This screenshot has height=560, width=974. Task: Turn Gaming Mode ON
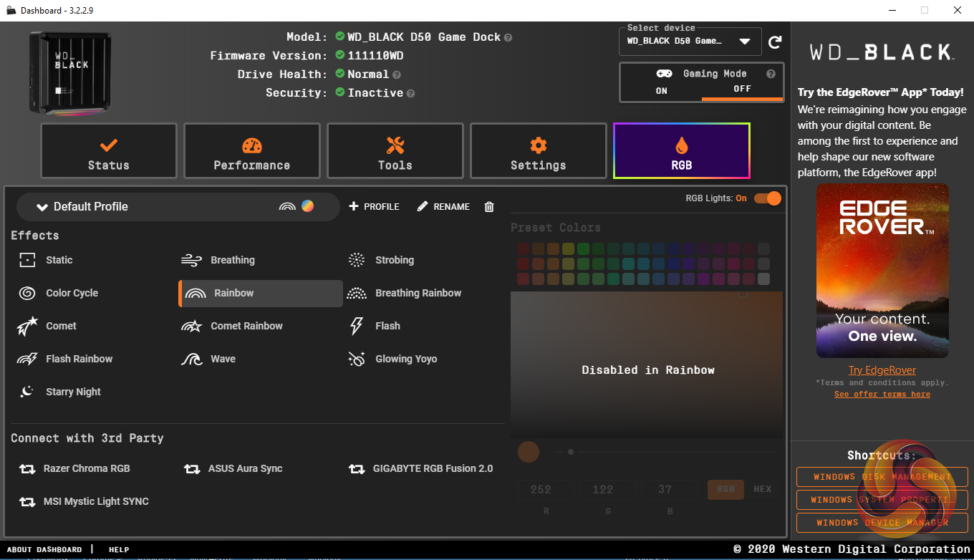[x=661, y=90]
